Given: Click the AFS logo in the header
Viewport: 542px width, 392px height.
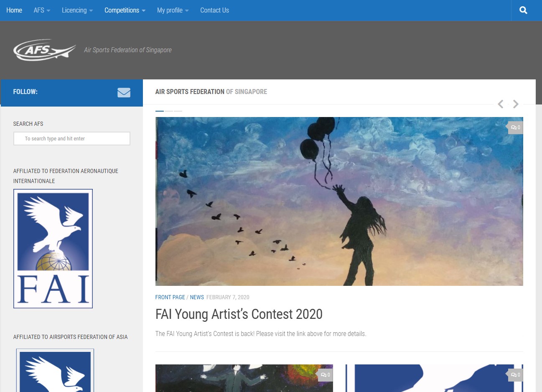Looking at the screenshot, I should [45, 50].
